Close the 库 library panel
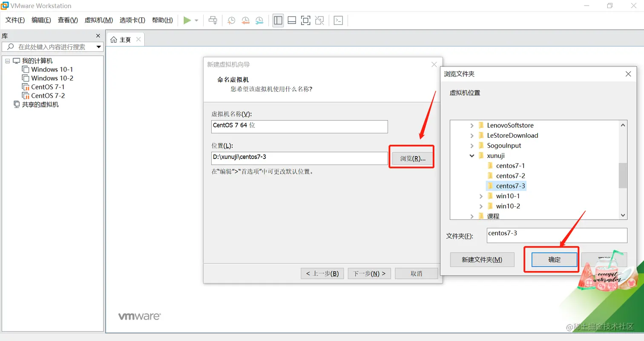 click(x=98, y=36)
